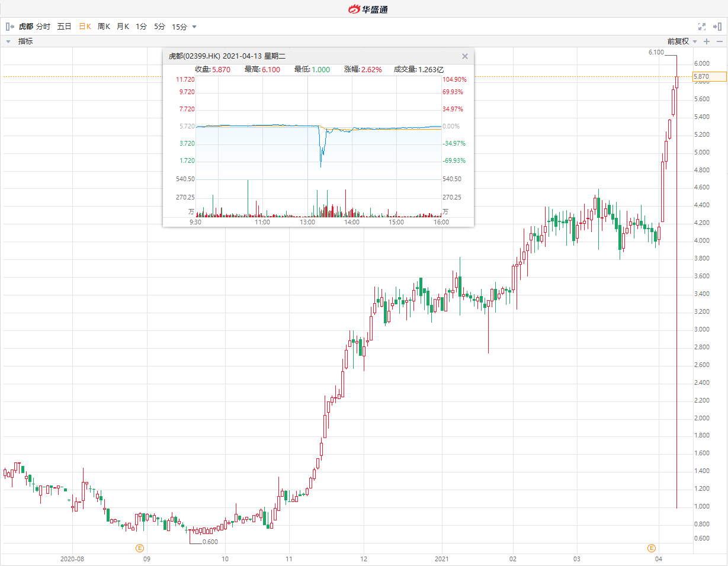Click the 2020-08 date axis label

pos(72,559)
